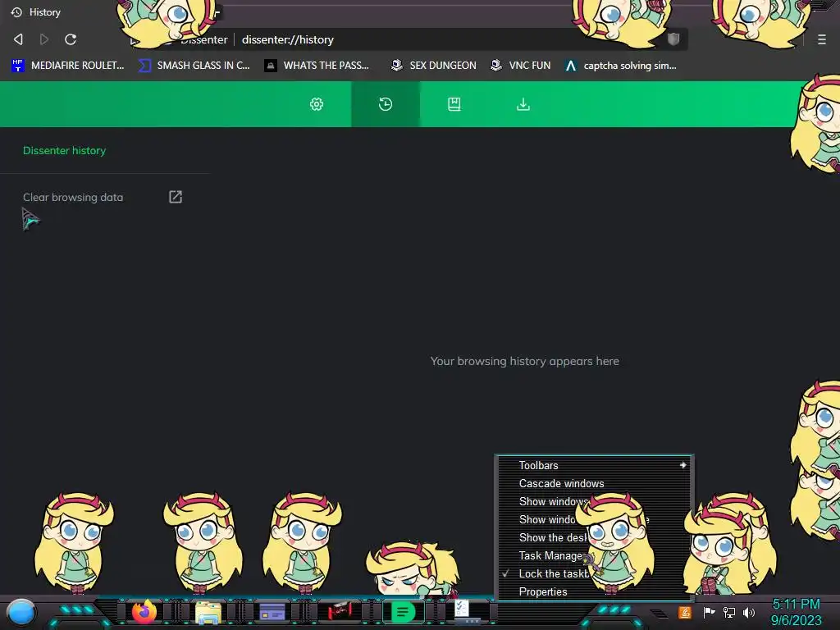Open the SEX DUNGEON bookmark
Screen dimensions: 840x630
pyautogui.click(x=433, y=66)
